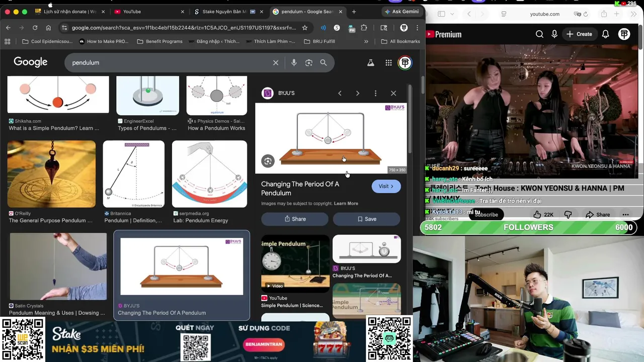
Task: Open YouTube account avatar in Safari
Action: pos(624,34)
